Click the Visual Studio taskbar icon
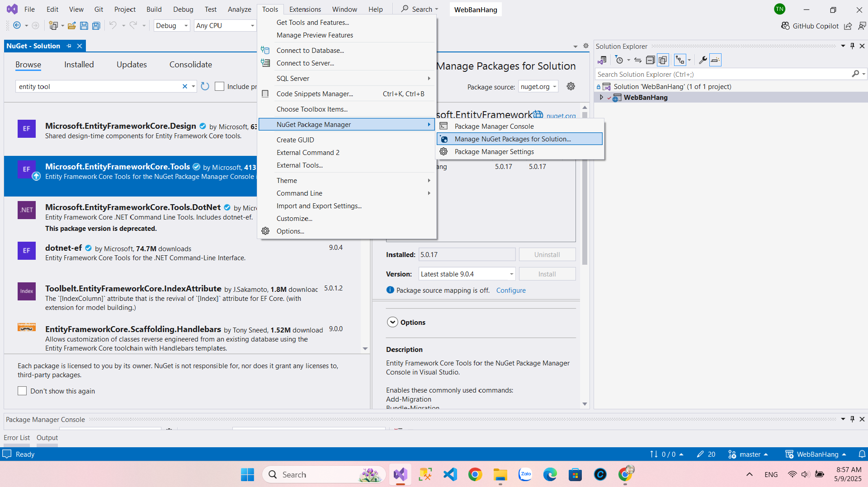 400,474
